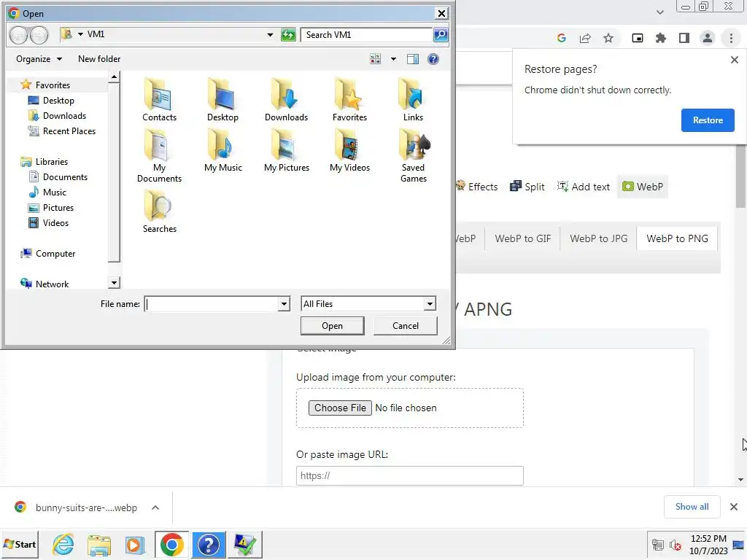
Task: Expand the File name dropdown arrow
Action: [284, 304]
